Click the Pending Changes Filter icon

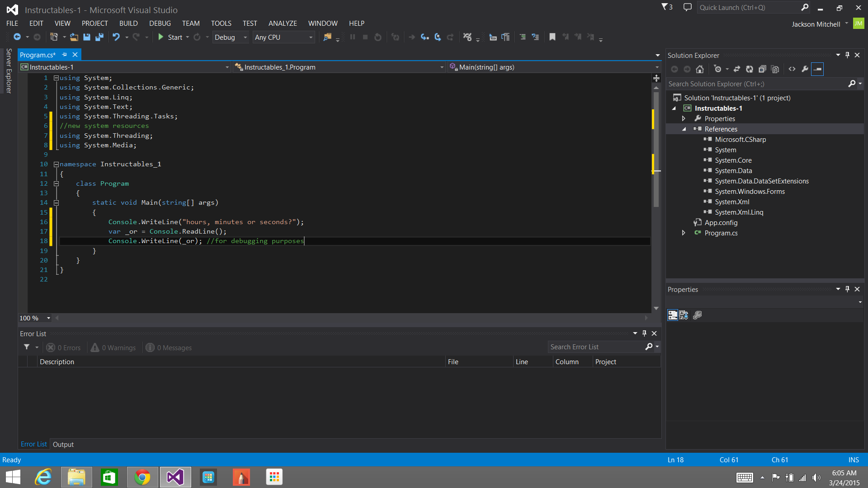point(717,69)
